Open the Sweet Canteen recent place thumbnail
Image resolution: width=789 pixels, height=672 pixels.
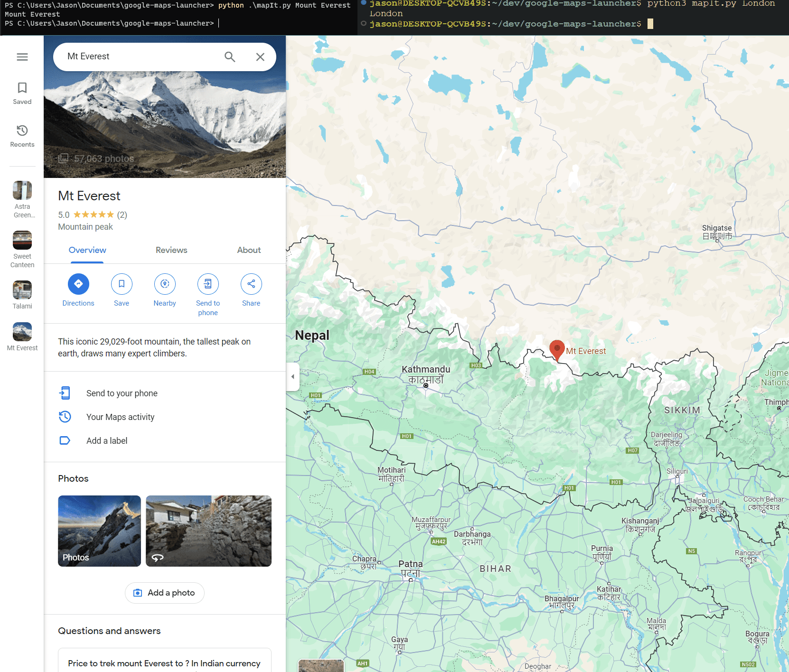pyautogui.click(x=22, y=240)
